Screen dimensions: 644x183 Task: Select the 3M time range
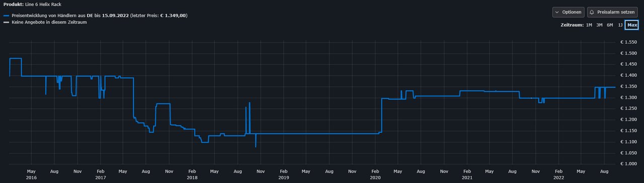[599, 25]
